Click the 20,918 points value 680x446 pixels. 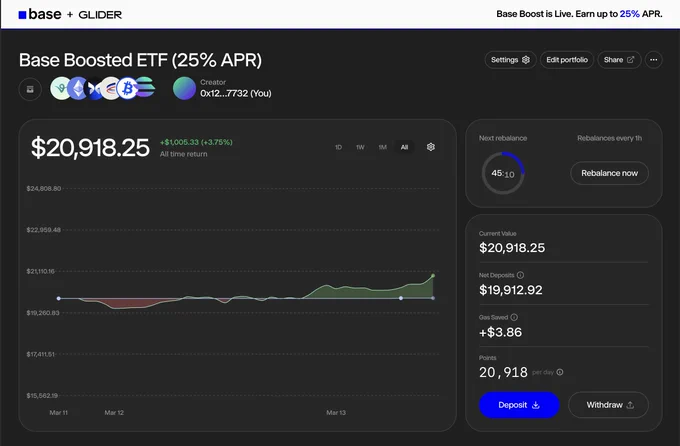[x=503, y=372]
